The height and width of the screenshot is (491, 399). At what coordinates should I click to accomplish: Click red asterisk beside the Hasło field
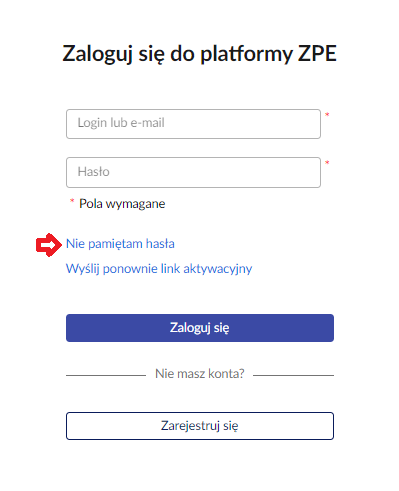pos(327,163)
